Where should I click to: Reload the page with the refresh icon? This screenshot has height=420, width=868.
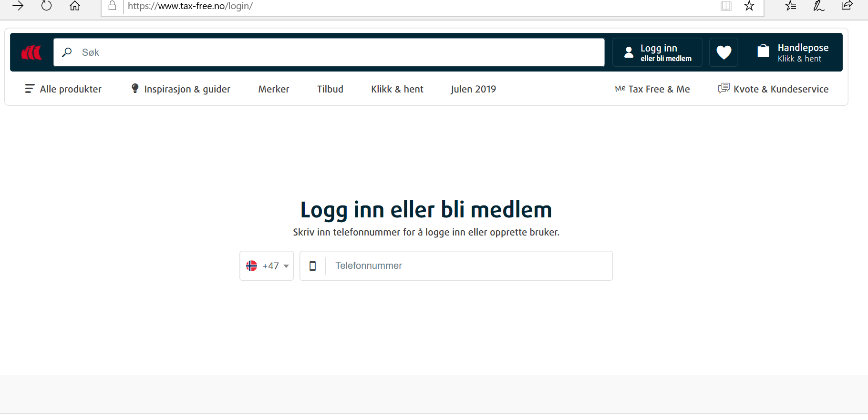[46, 6]
